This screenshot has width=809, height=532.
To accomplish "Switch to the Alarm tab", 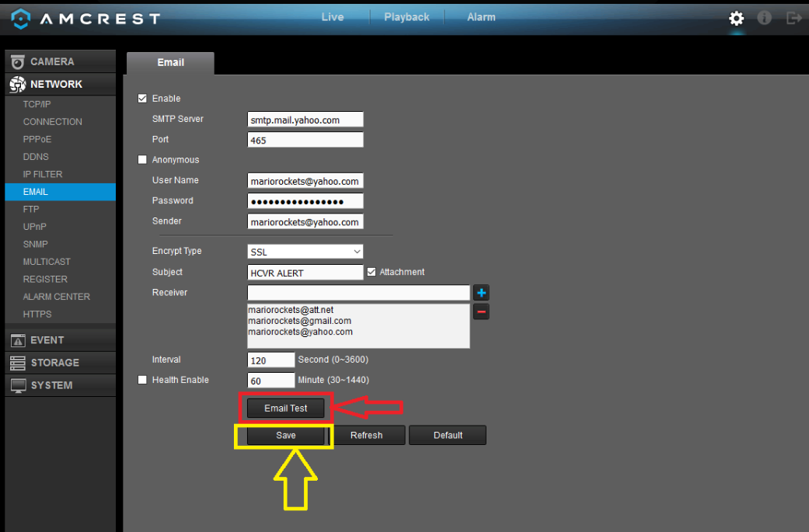I will coord(481,17).
